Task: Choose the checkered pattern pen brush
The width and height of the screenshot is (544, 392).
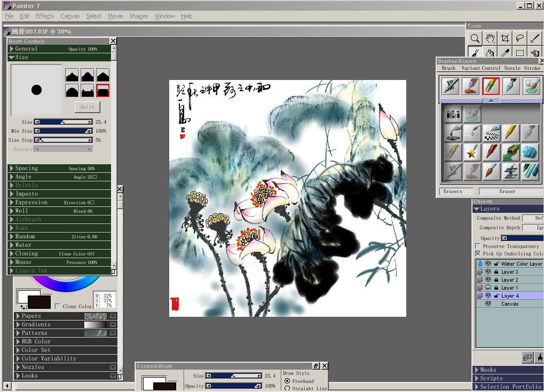Action: (x=491, y=133)
